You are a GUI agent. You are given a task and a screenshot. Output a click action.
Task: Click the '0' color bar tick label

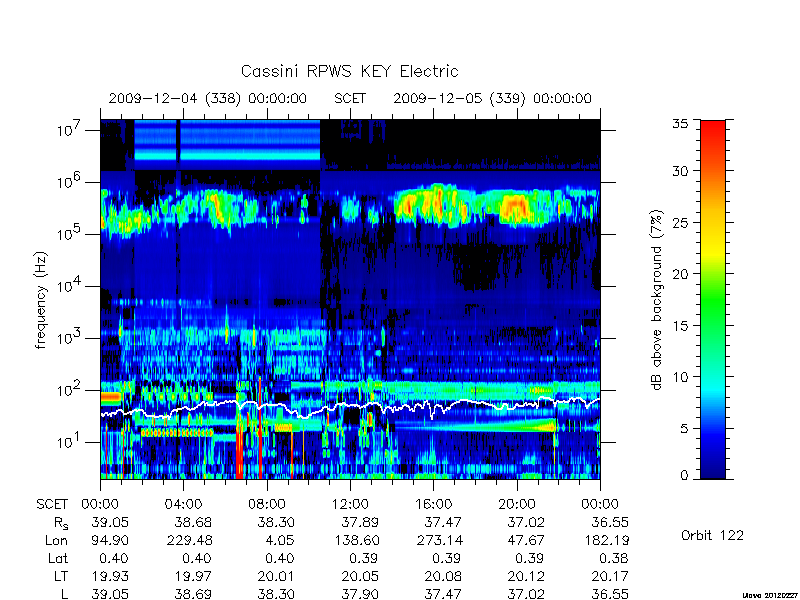pos(684,476)
